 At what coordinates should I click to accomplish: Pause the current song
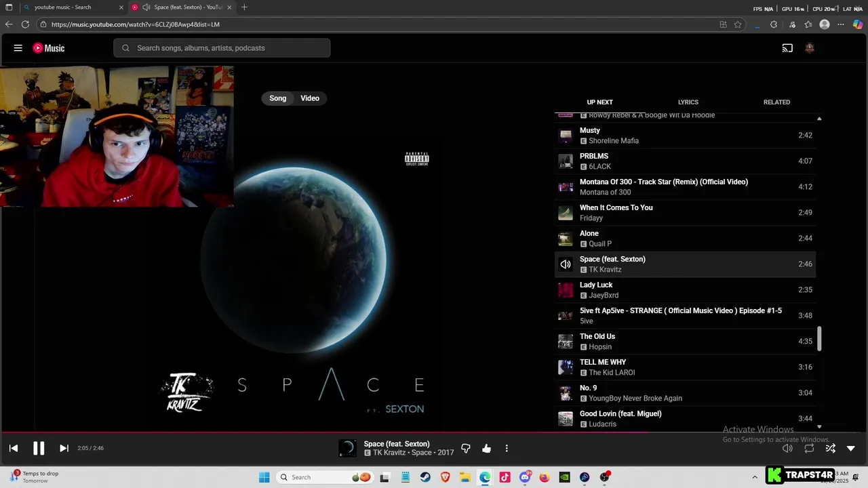[39, 448]
